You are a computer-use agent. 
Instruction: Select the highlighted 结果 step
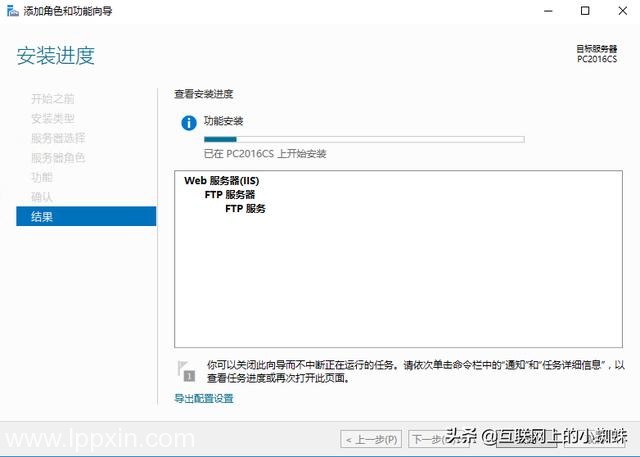[86, 216]
